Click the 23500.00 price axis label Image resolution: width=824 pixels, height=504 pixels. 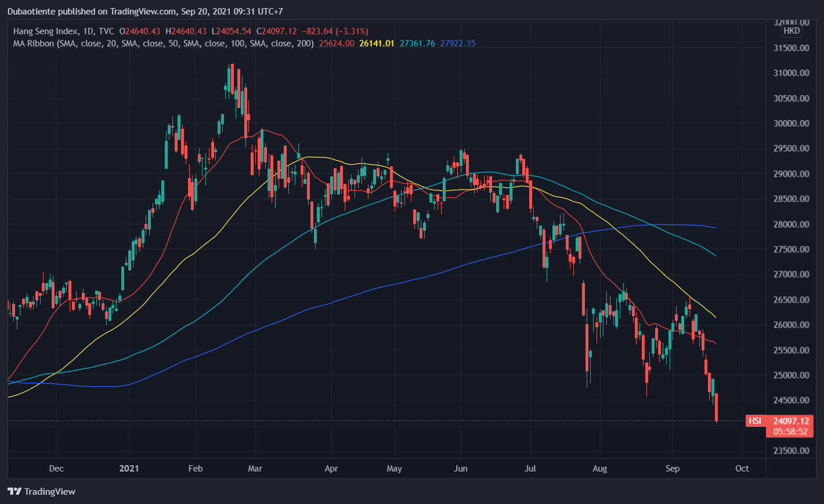[791, 451]
